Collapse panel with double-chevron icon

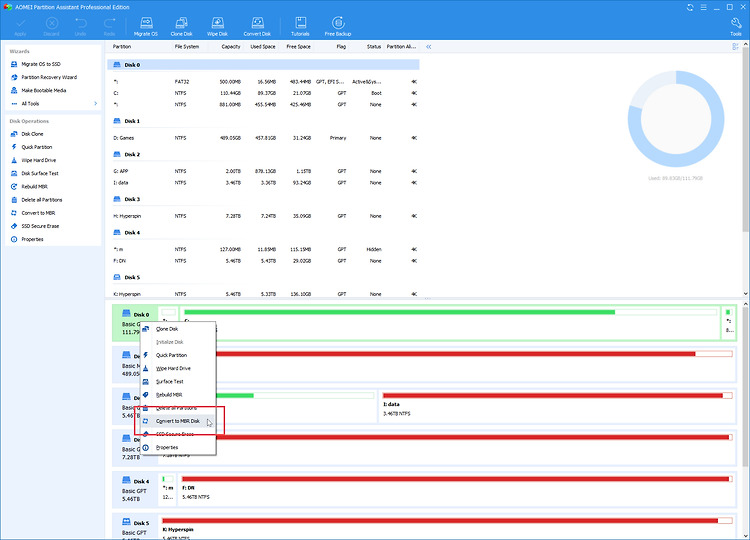pyautogui.click(x=429, y=47)
